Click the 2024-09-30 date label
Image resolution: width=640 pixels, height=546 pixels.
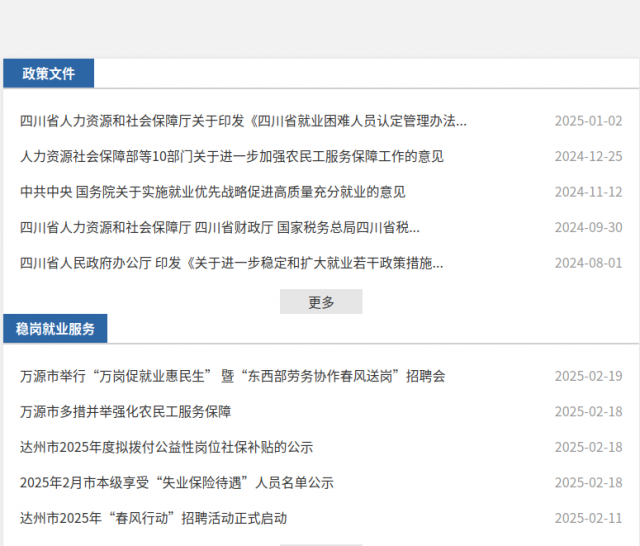pos(588,227)
